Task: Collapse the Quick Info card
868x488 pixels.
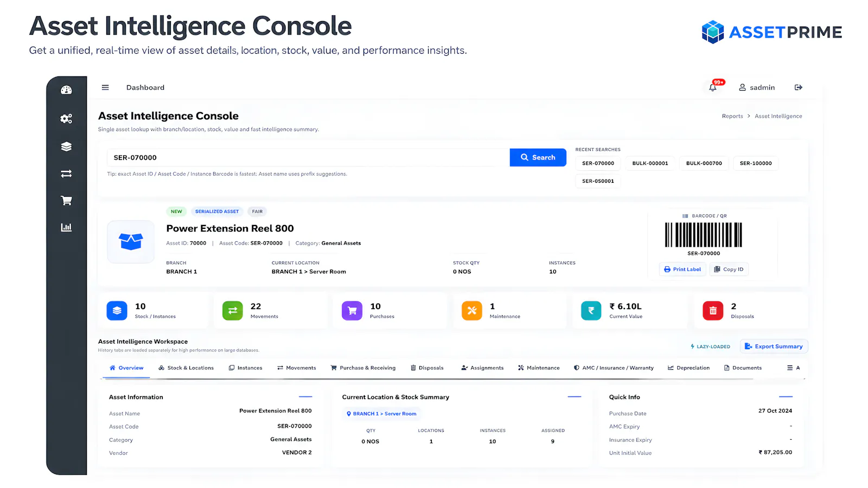Action: tap(786, 397)
